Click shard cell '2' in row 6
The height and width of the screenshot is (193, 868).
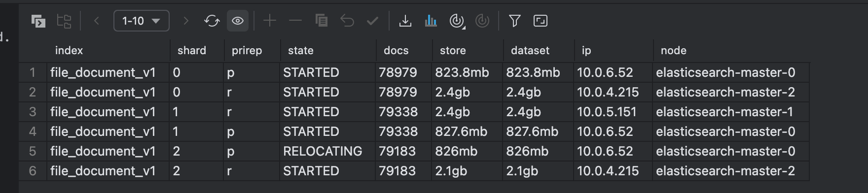(x=196, y=171)
